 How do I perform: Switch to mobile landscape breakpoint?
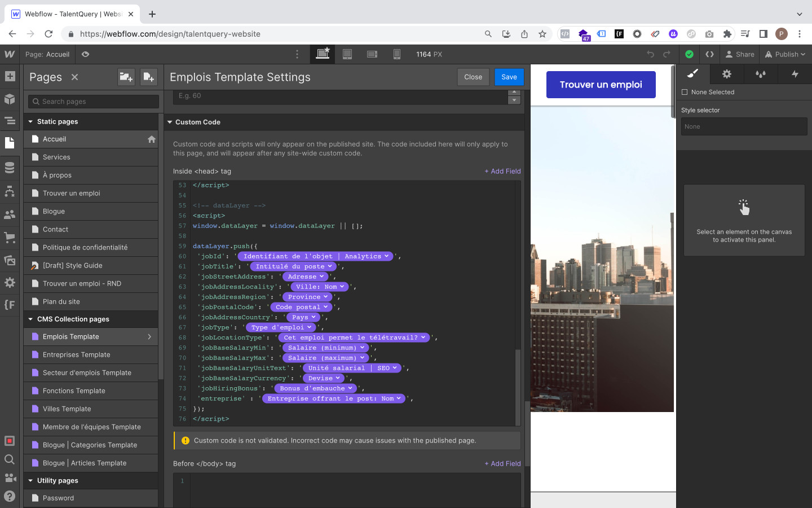(372, 54)
